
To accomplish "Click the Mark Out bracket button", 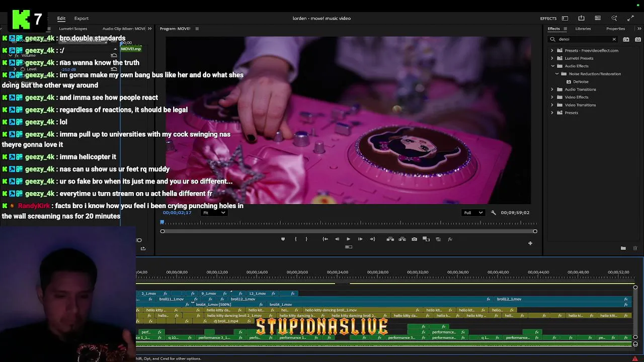I will (306, 239).
